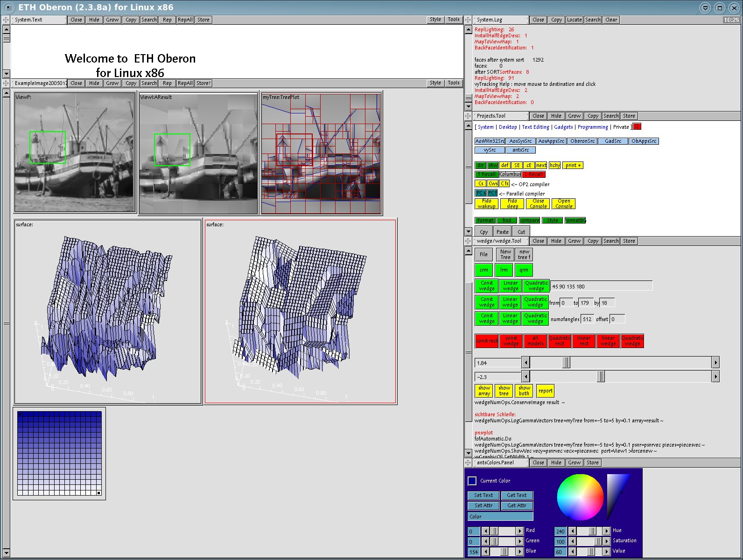
Task: Click the scroll-up arrow of the System.Log scrollbar
Action: (469, 29)
